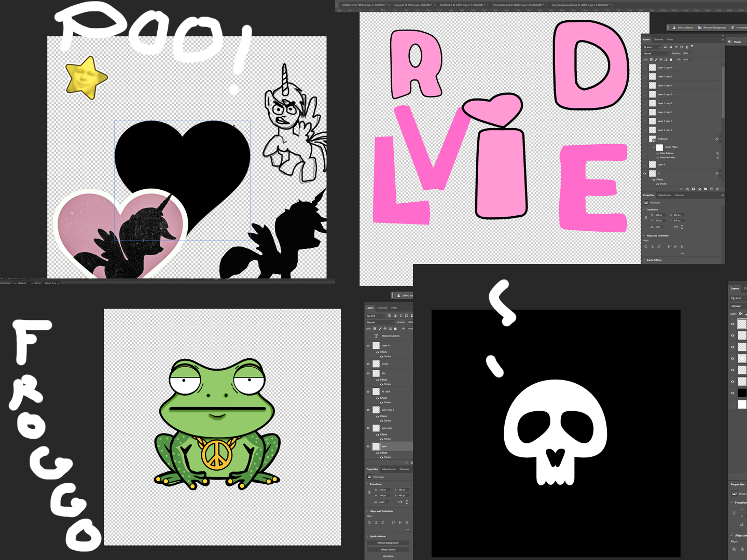Image resolution: width=747 pixels, height=560 pixels.
Task: More align options ellipsis, pink letters Properties
Action: (682, 253)
